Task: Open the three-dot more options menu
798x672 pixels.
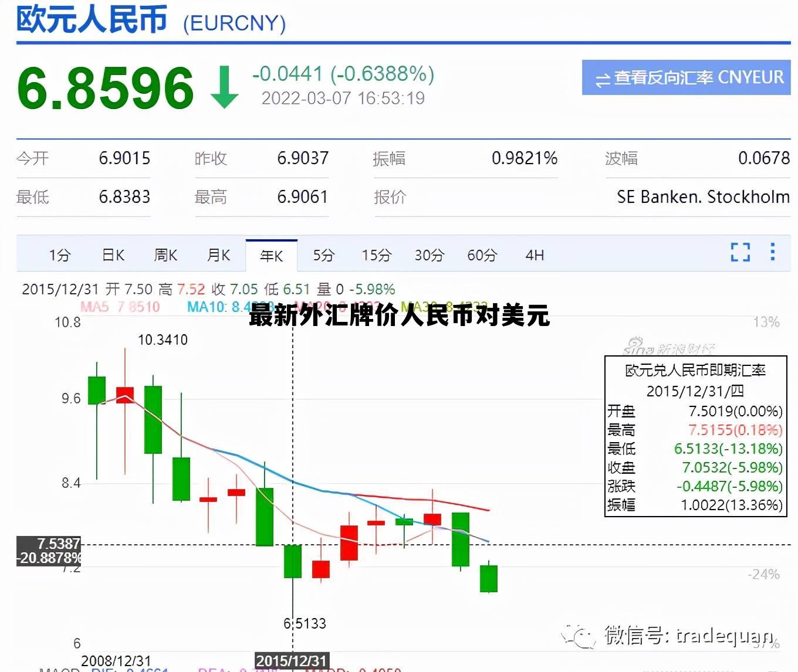Action: [772, 252]
